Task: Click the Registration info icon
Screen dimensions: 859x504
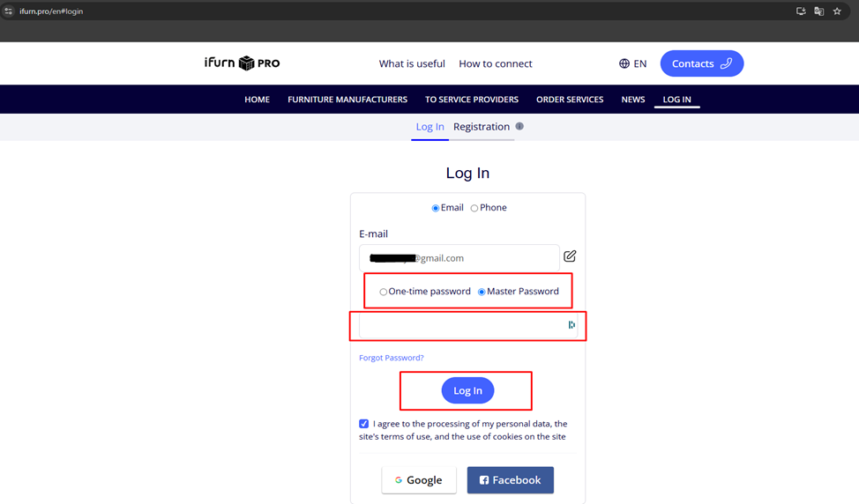Action: point(519,127)
